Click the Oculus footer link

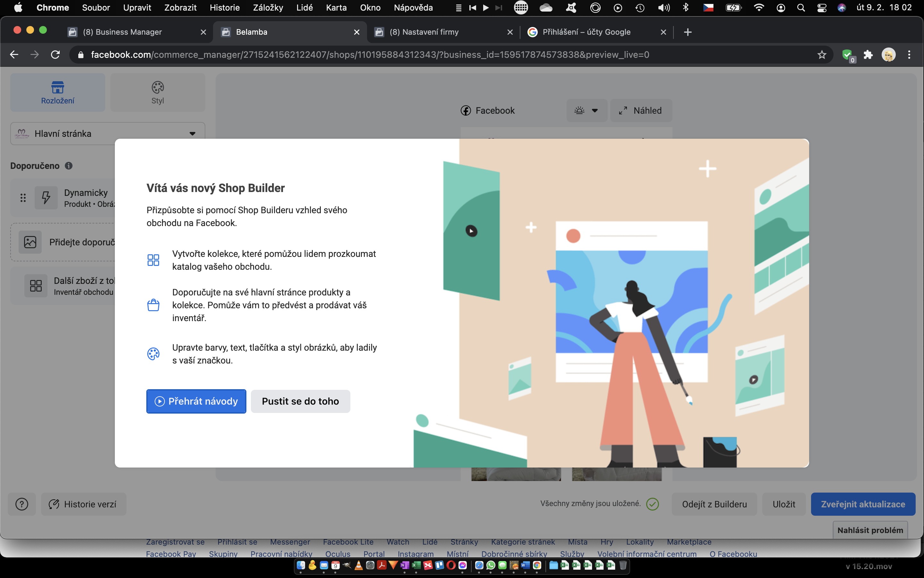pyautogui.click(x=338, y=554)
